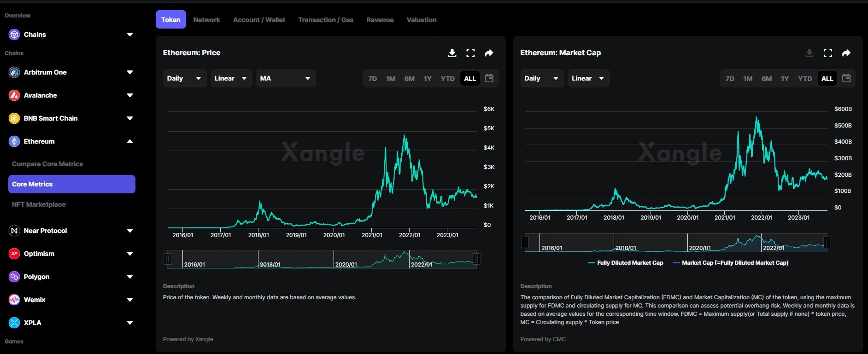Select ALL range on Market Cap chart
This screenshot has height=354, width=868.
[827, 79]
